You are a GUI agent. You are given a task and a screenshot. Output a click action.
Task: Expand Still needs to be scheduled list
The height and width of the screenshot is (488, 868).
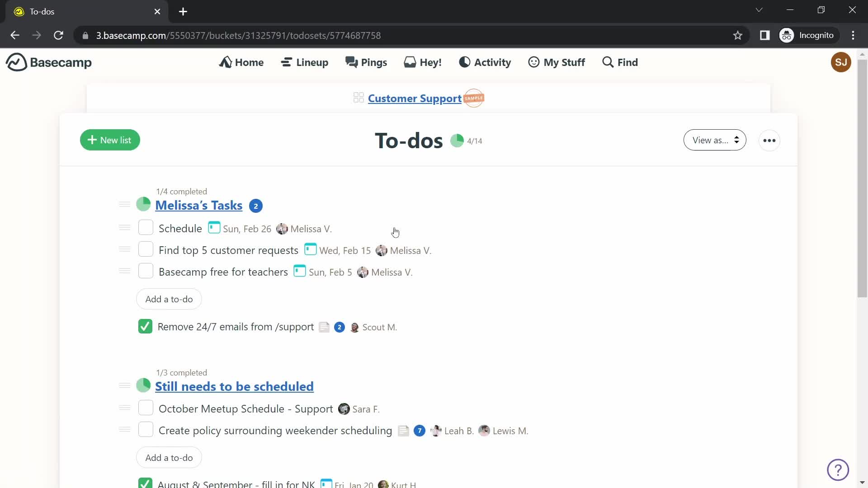(234, 386)
